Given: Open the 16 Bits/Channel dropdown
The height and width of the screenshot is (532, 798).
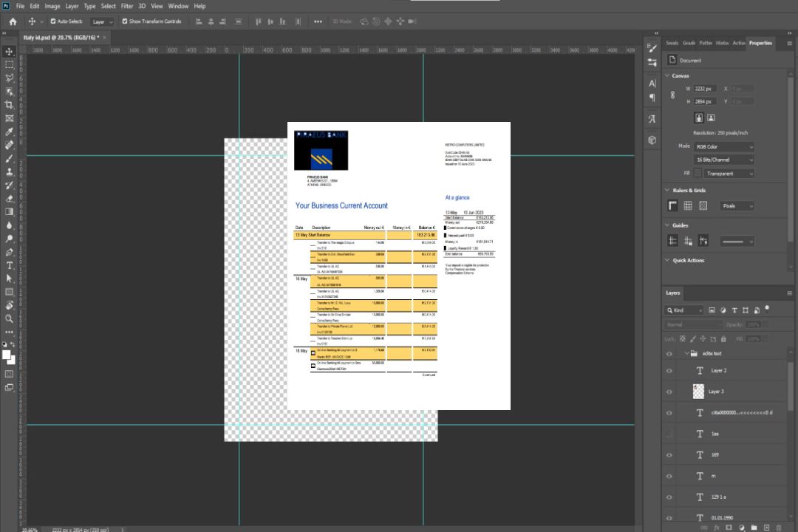Looking at the screenshot, I should (724, 160).
